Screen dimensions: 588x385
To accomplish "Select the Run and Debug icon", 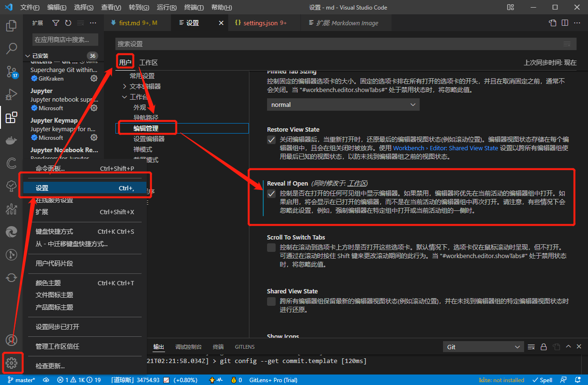I will coord(11,94).
